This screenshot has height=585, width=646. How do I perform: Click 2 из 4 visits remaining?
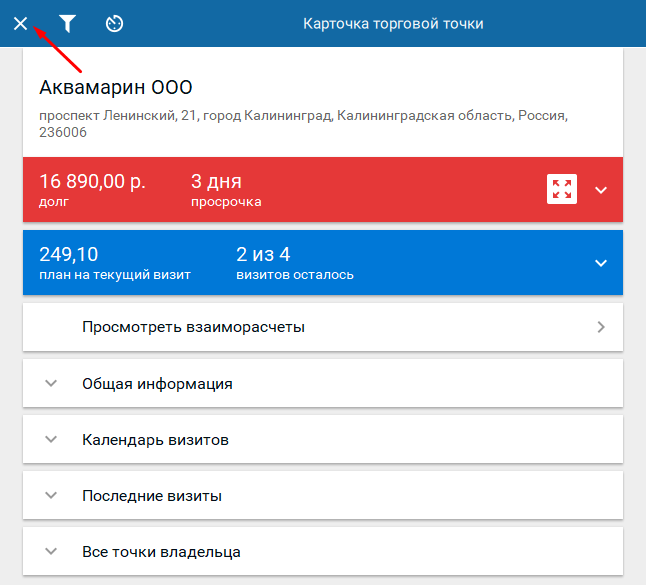point(263,254)
